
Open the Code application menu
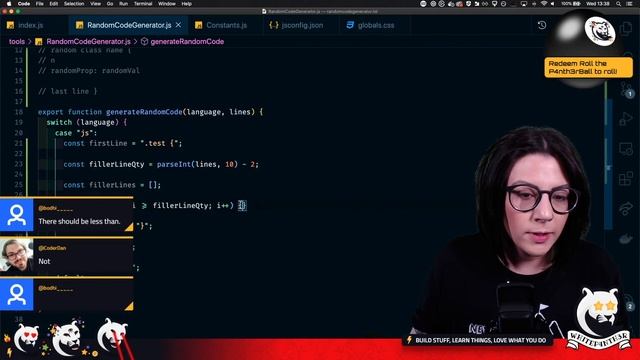coord(24,4)
